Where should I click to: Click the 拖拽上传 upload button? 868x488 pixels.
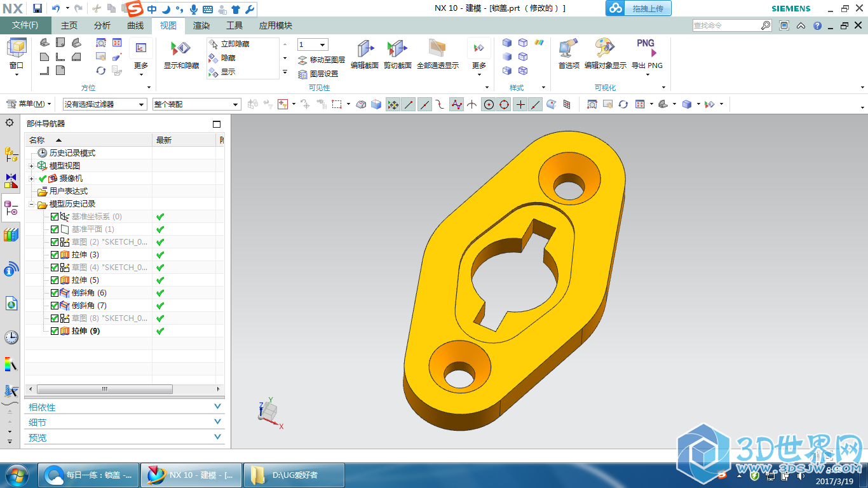coord(638,8)
